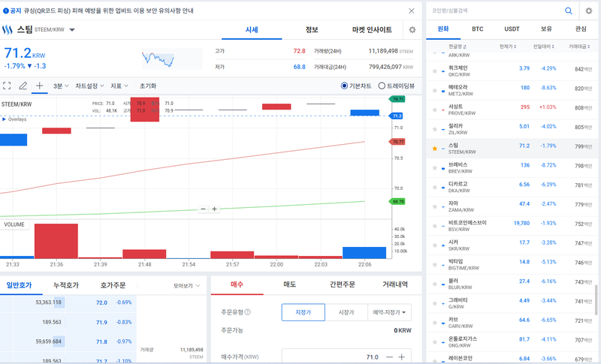Open coin list settings gear
The height and width of the screenshot is (364, 601).
[589, 11]
